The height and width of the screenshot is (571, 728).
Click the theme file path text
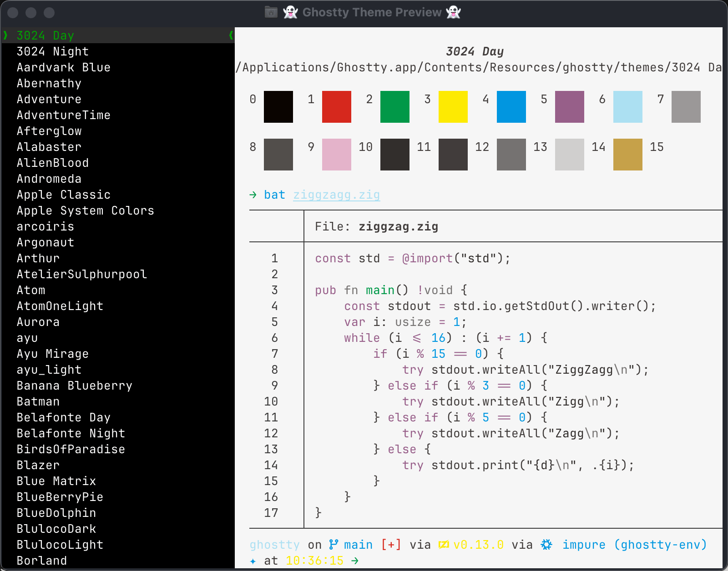479,67
